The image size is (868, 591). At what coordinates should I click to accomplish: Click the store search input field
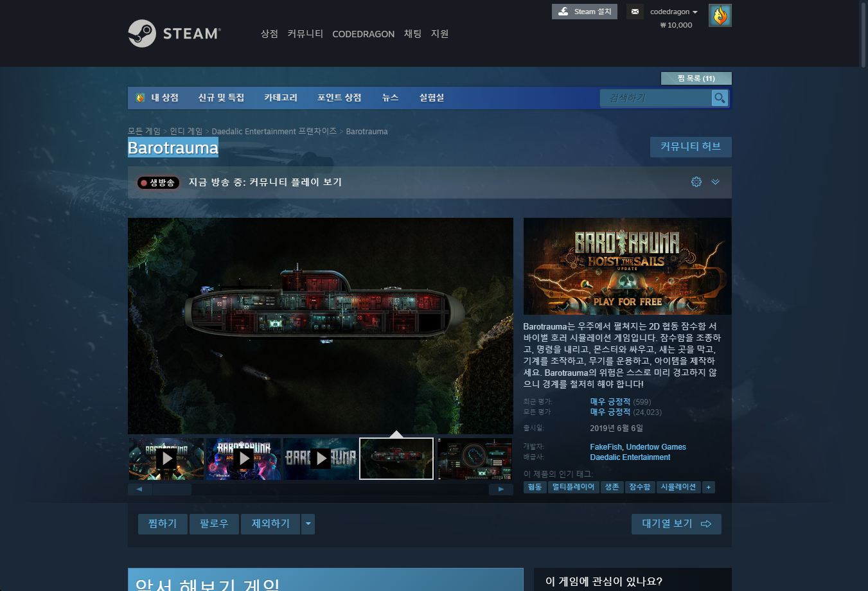click(x=656, y=98)
